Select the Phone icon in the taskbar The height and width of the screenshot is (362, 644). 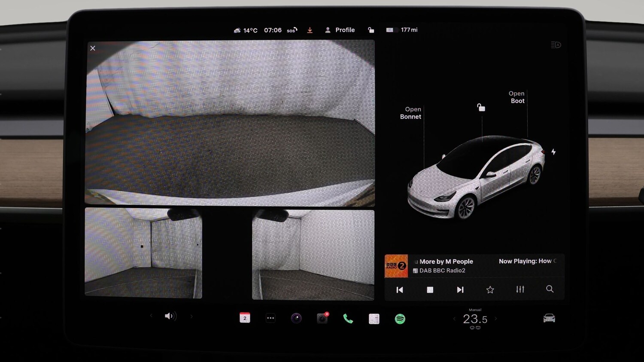(x=348, y=319)
